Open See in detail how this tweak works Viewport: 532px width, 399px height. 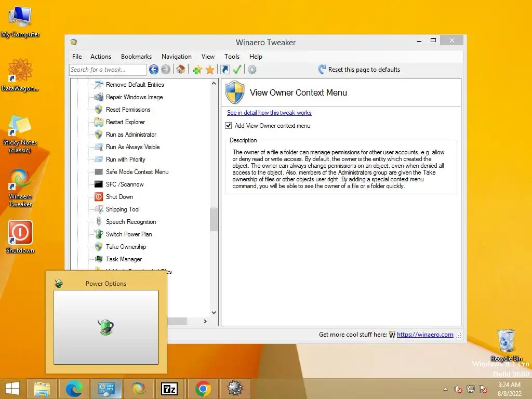click(x=269, y=113)
